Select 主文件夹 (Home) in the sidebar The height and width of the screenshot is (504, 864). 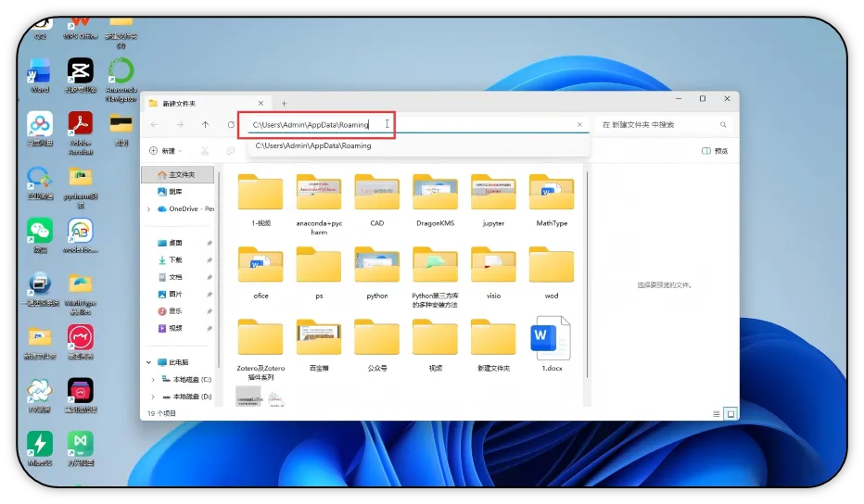click(x=177, y=174)
